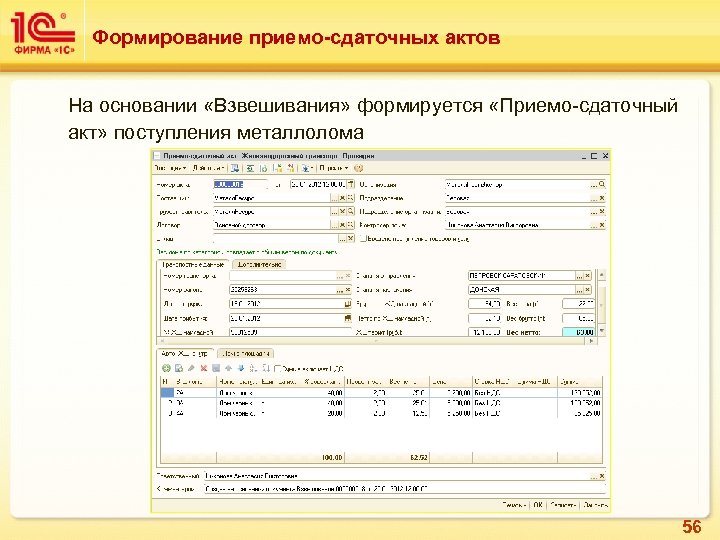The image size is (720, 540).
Task: Sort table ascending with the sort icon
Action: (x=253, y=368)
